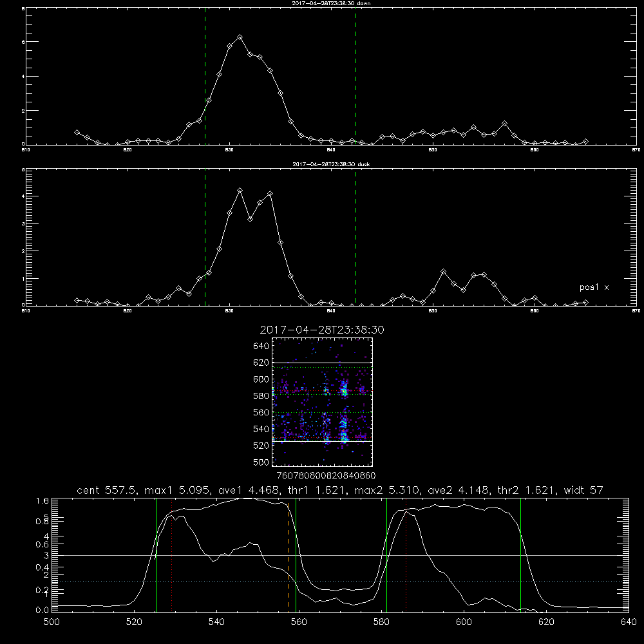Click the '870' label on the dawn plot x-axis
This screenshot has width=644, height=644.
636,150
